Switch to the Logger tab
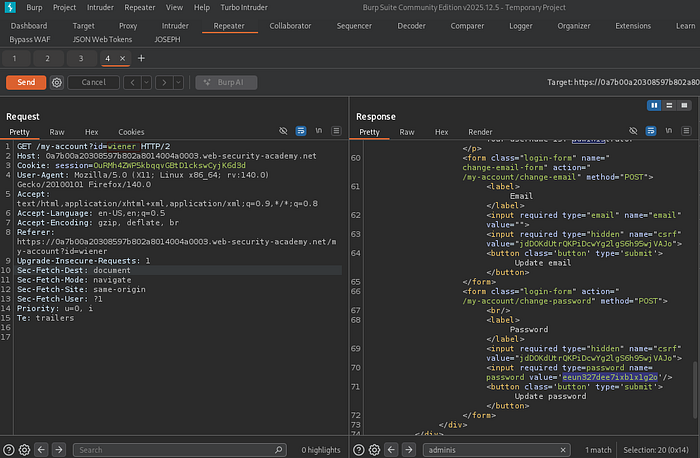This screenshot has height=458, width=700. point(521,26)
